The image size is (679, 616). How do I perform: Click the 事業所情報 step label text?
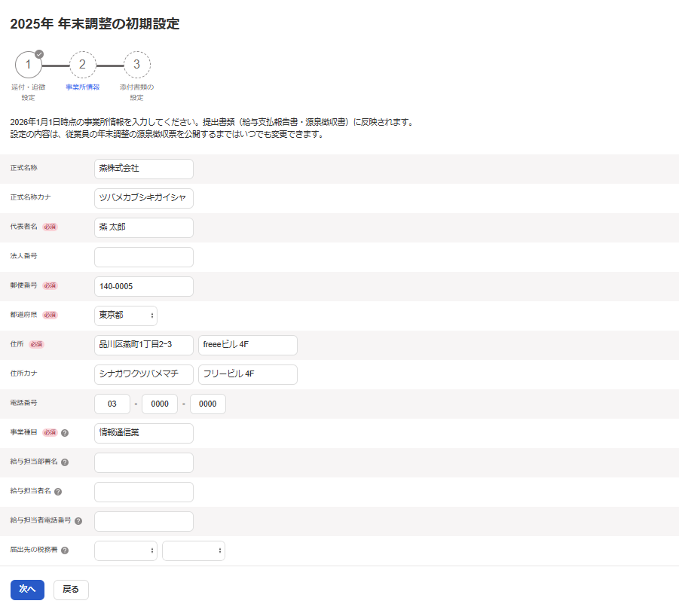(83, 87)
